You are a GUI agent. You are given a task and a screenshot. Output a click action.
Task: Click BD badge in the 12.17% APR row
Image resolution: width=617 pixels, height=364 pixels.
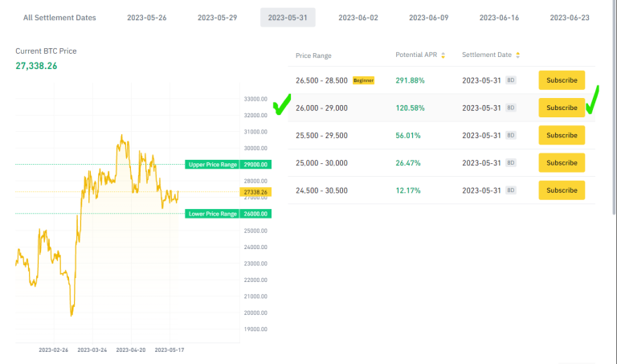click(x=510, y=190)
